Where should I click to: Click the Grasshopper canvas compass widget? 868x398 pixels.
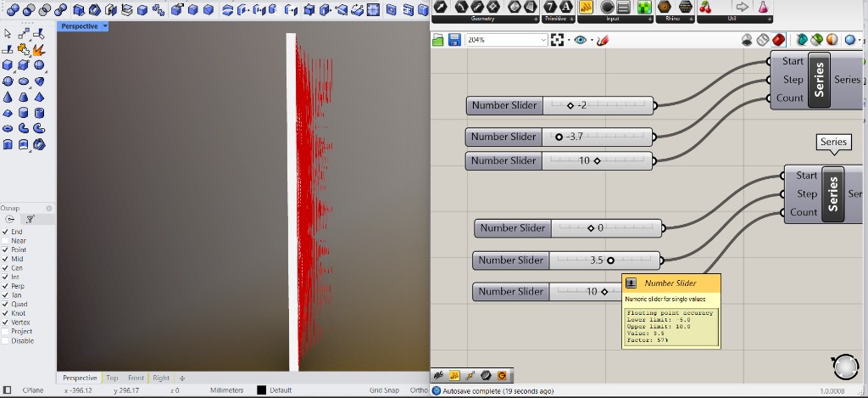click(x=845, y=367)
